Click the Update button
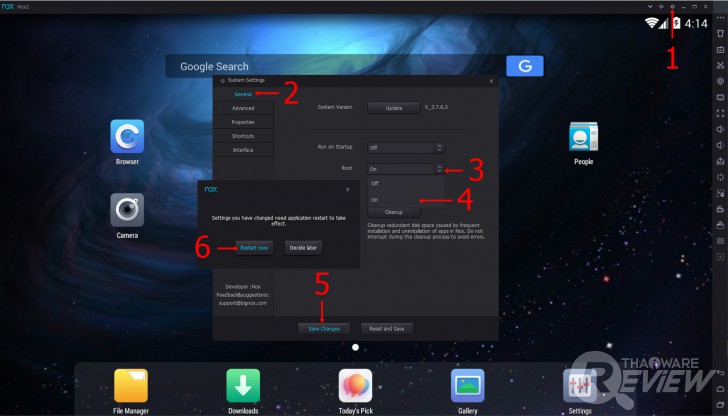 tap(394, 108)
